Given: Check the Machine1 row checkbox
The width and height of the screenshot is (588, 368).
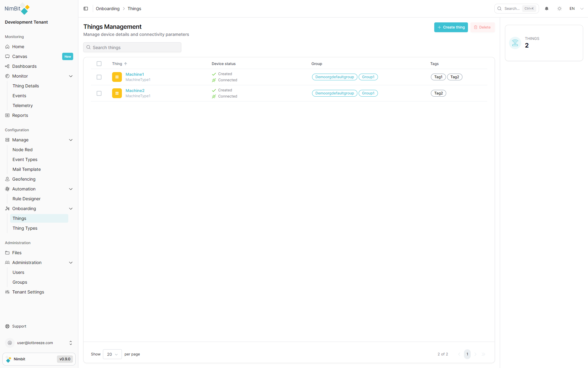Looking at the screenshot, I should pos(99,77).
